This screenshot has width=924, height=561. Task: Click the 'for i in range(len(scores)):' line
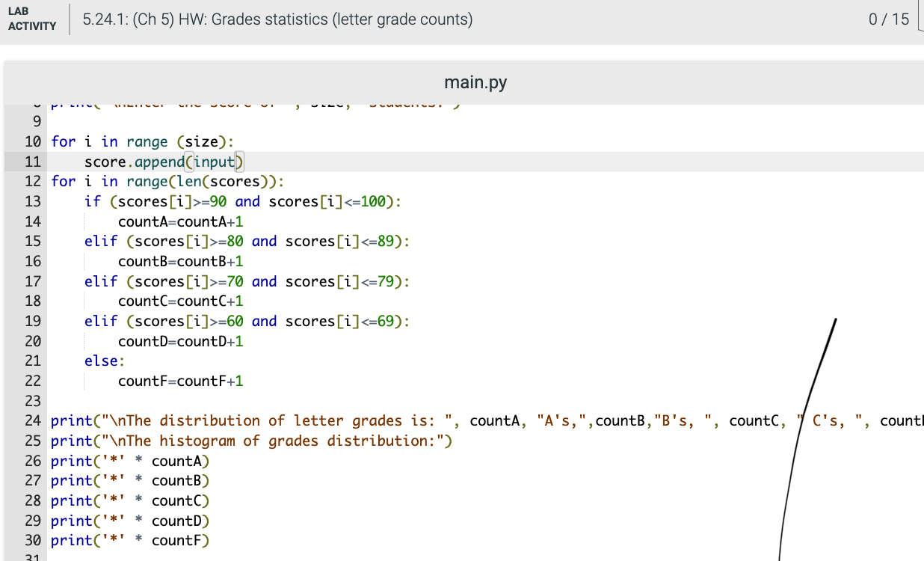pos(168,181)
